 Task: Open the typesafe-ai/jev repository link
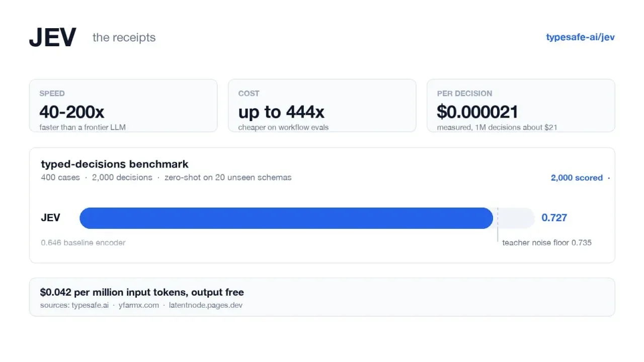(x=580, y=37)
